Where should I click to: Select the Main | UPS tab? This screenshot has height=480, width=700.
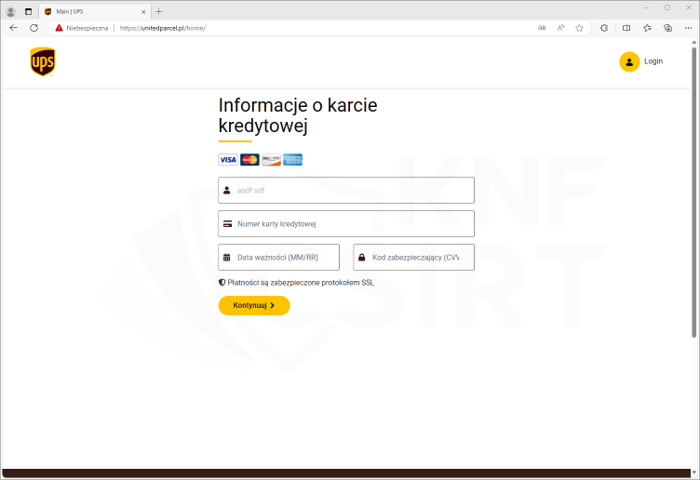click(90, 11)
